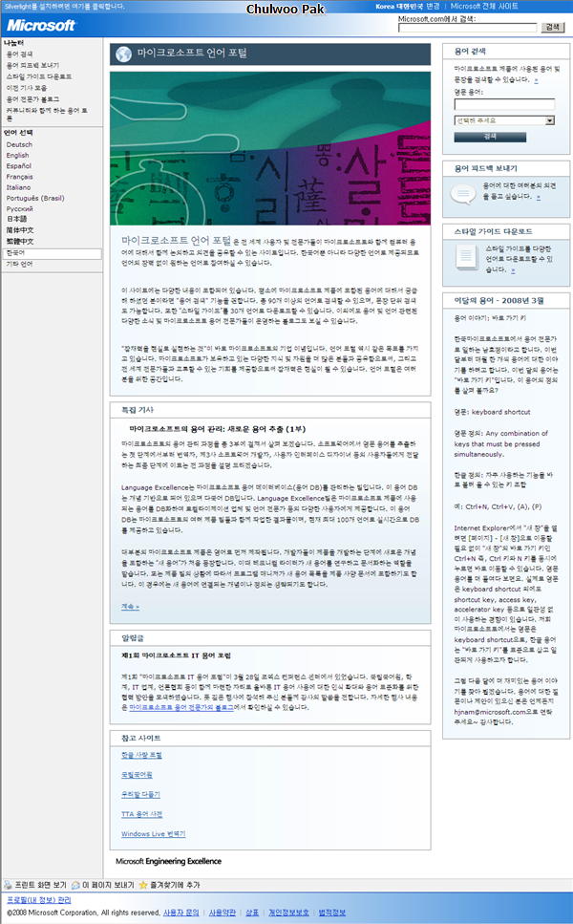Viewport: 573px width, 924px height.
Task: Click arrow link in 스타일 가이드 다운로드 panel
Action: (513, 270)
